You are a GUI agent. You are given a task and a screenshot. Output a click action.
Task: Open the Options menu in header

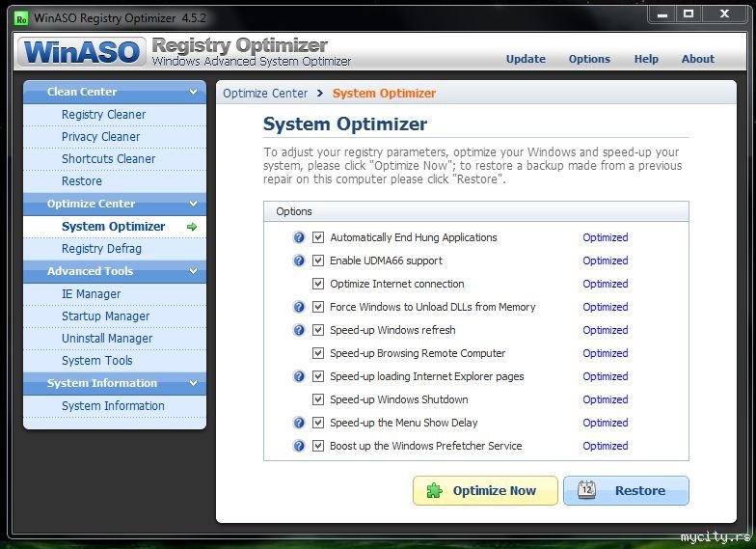tap(589, 59)
